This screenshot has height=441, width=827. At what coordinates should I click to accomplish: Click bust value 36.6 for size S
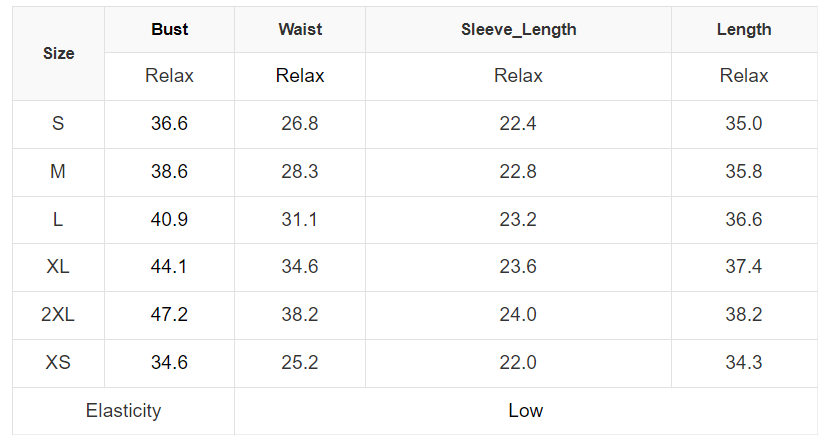coord(169,124)
